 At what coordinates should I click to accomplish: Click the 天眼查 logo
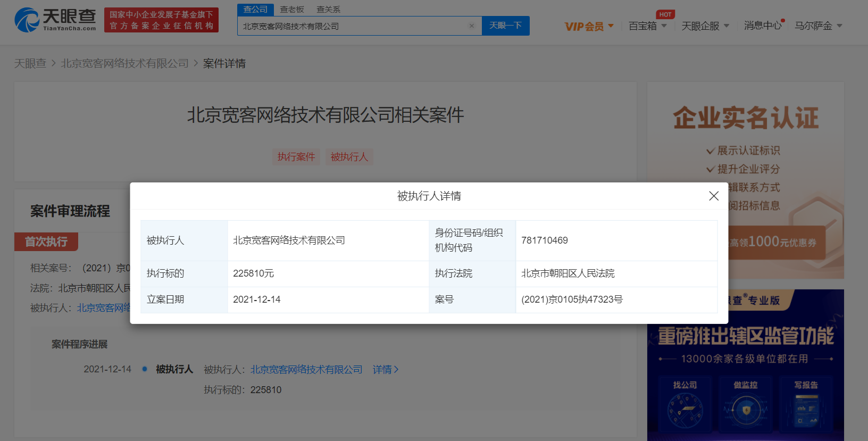click(55, 20)
